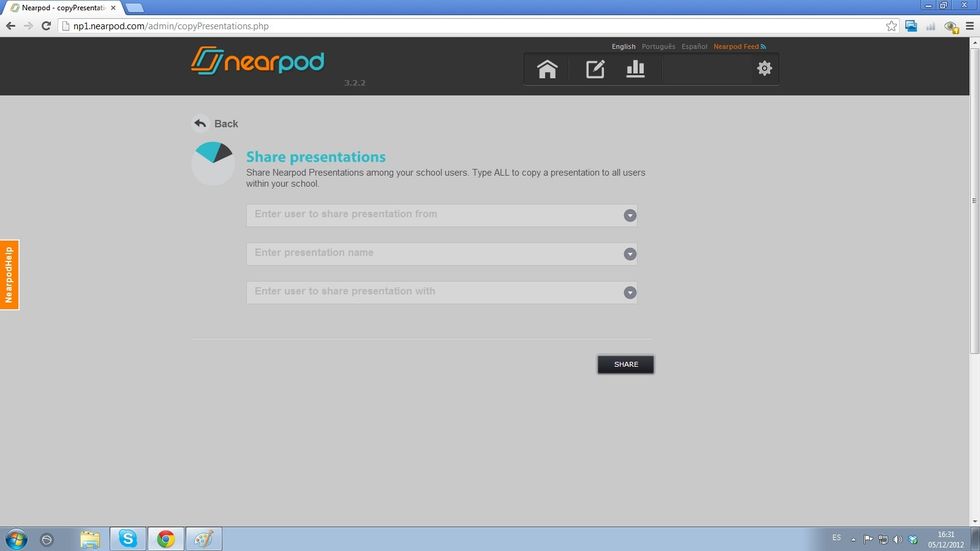
Task: Open the reports bar chart icon
Action: pos(635,69)
